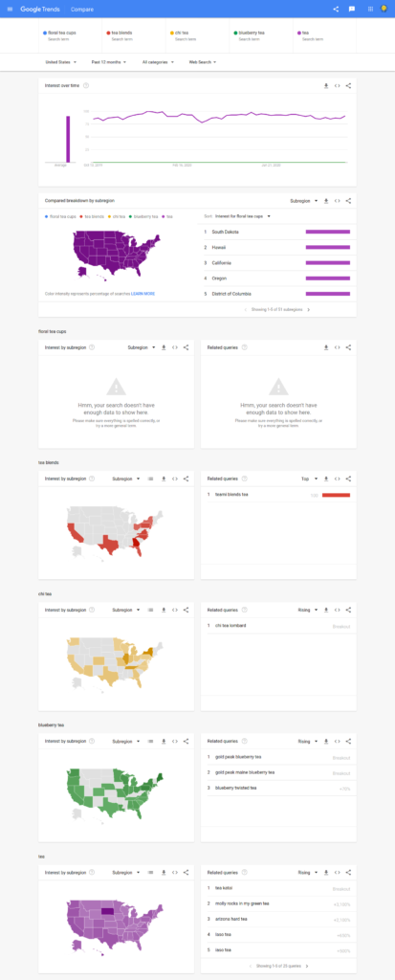Open the United States region dropdown
395x980 pixels.
(x=61, y=62)
